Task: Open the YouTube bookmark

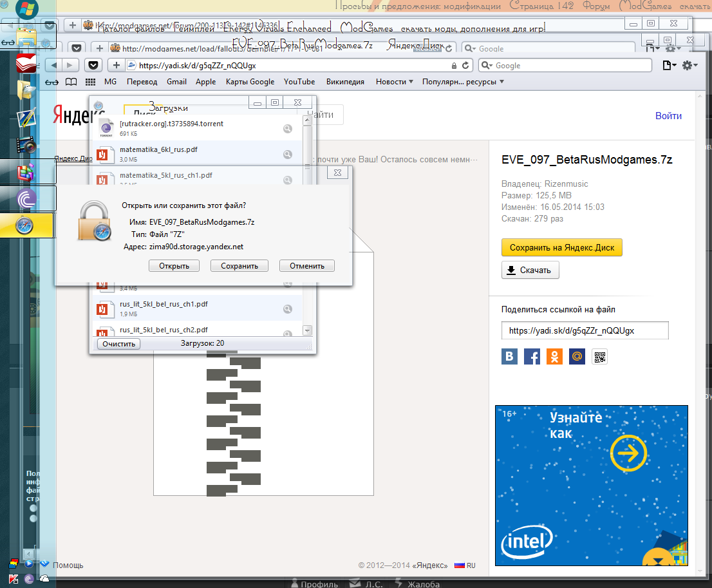Action: point(299,82)
